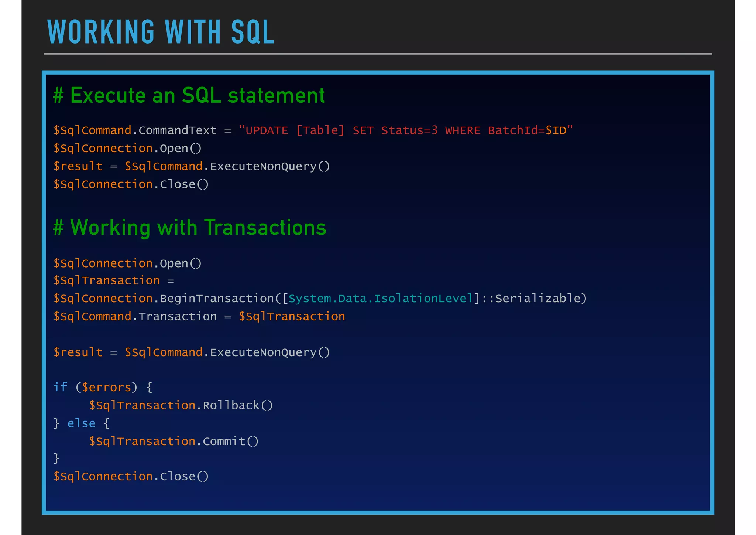Click the first $SqlConnection.Close() line

click(x=131, y=184)
